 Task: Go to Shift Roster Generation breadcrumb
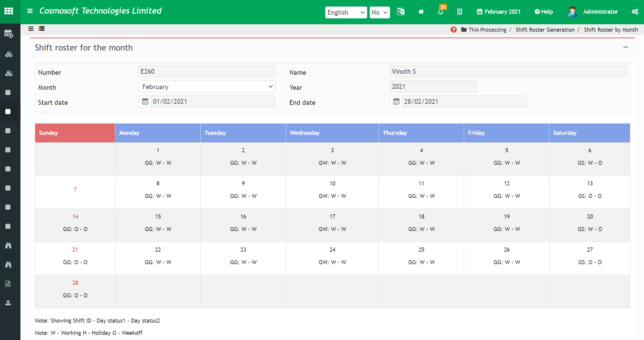tap(545, 30)
